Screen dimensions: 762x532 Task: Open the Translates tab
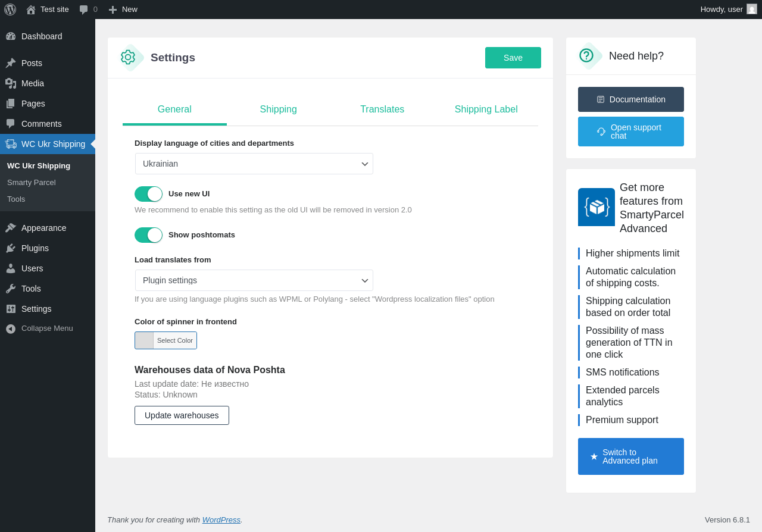pyautogui.click(x=382, y=109)
